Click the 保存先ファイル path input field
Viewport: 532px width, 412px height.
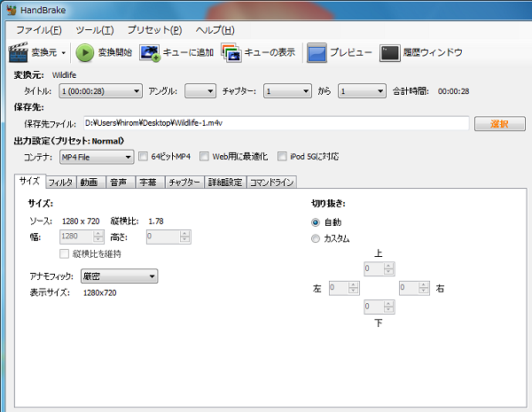coord(276,123)
